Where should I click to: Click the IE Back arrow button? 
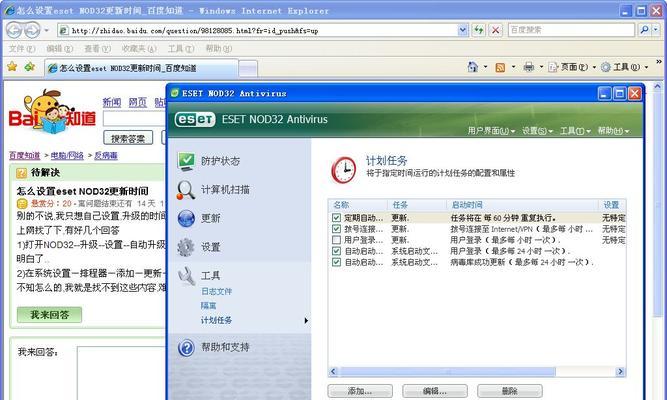[14, 30]
